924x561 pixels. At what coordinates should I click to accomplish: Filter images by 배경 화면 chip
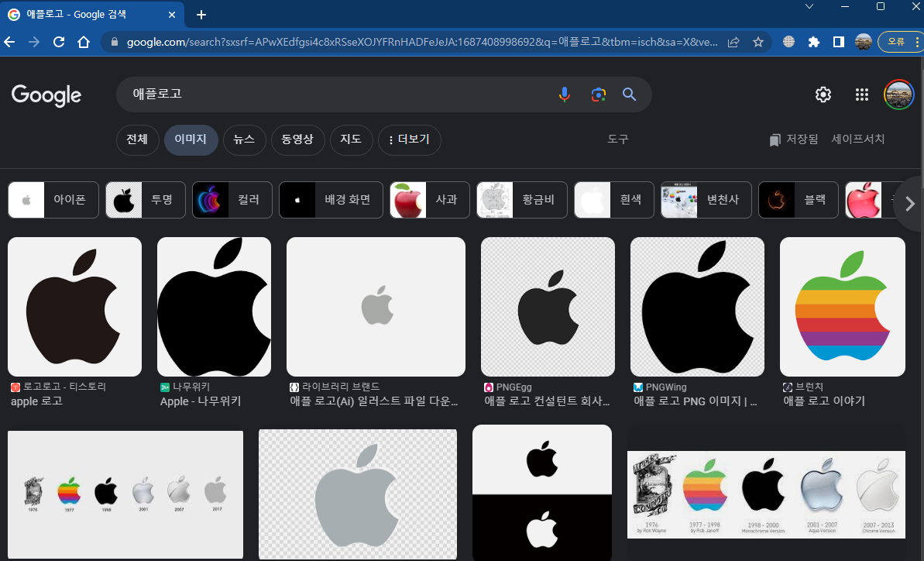coord(331,200)
